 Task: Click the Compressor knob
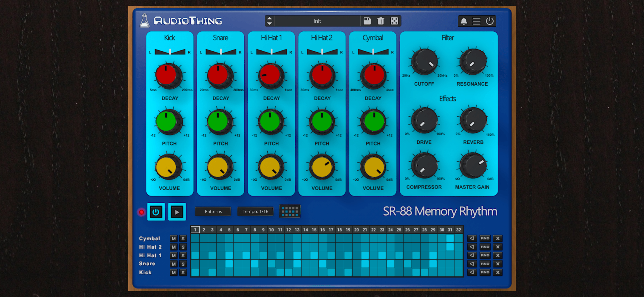tap(424, 165)
